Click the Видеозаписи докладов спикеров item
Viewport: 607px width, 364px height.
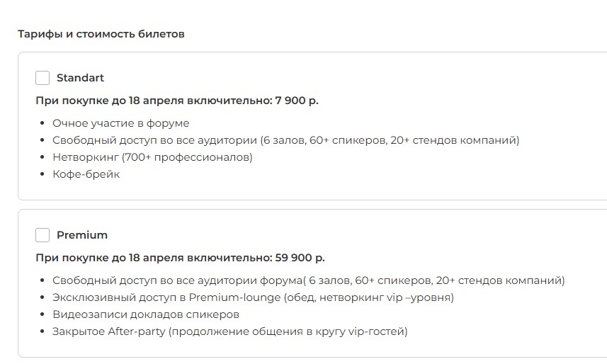146,314
